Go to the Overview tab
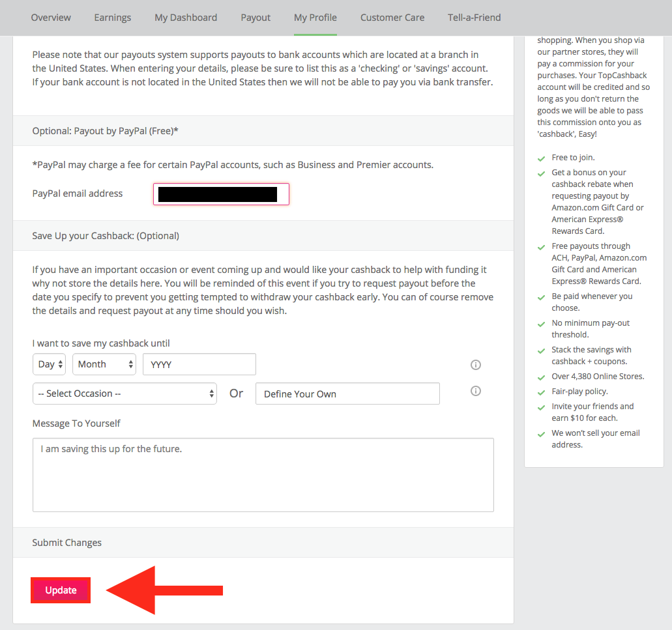 (51, 18)
